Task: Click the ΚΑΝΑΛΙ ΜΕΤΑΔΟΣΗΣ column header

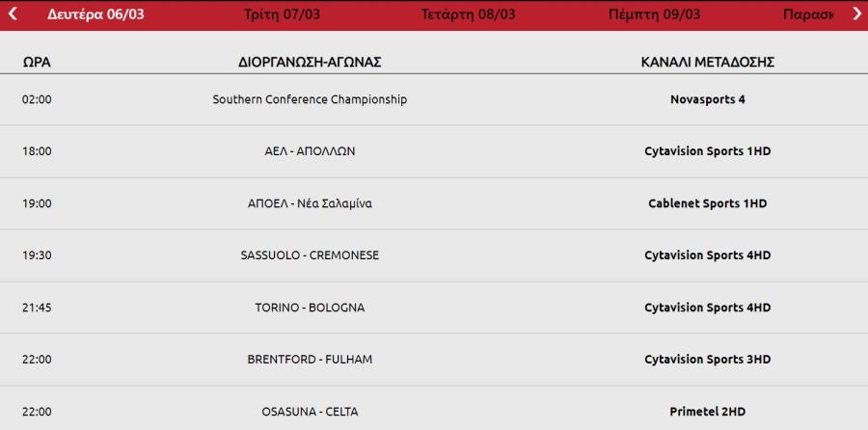Action: point(708,63)
